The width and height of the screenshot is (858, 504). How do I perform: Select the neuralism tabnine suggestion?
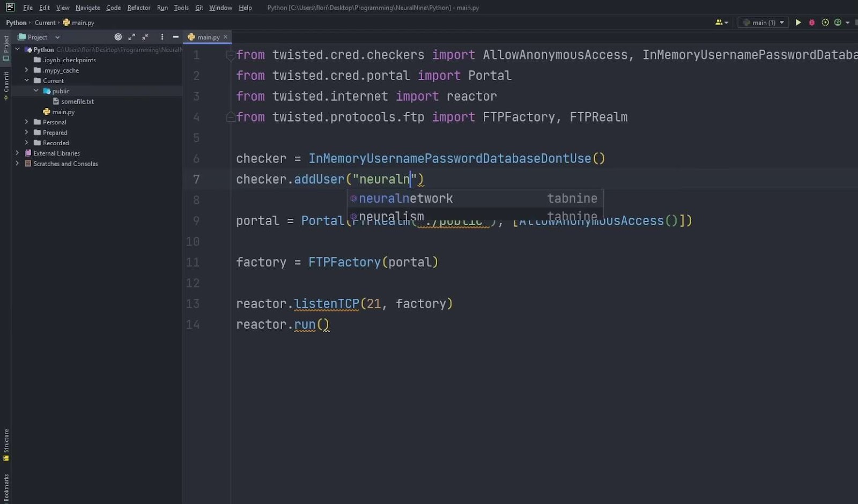click(391, 216)
